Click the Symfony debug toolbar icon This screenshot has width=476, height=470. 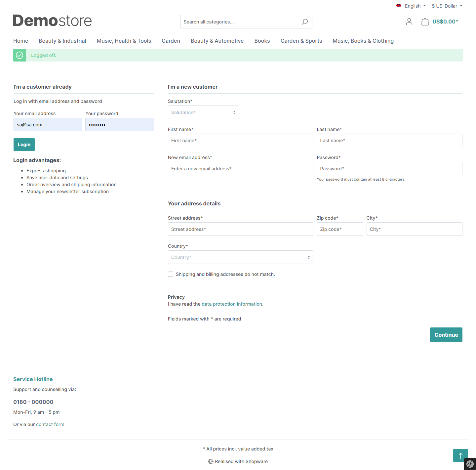[x=470, y=464]
